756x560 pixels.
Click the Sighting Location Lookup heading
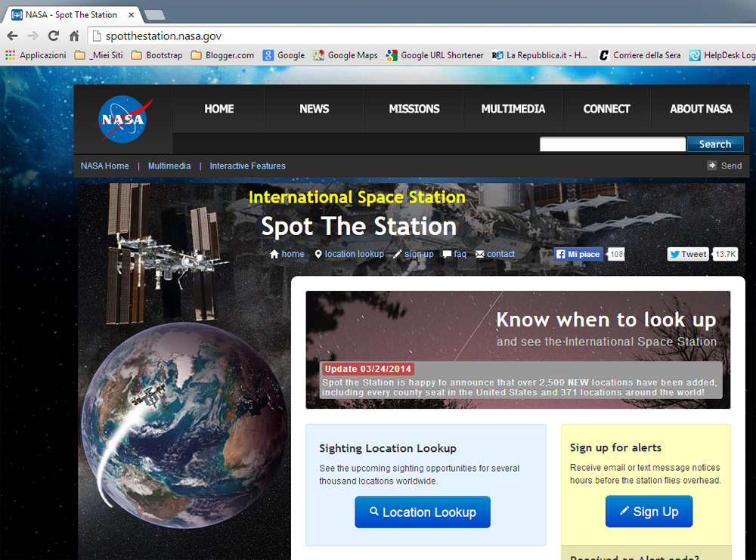tap(388, 448)
